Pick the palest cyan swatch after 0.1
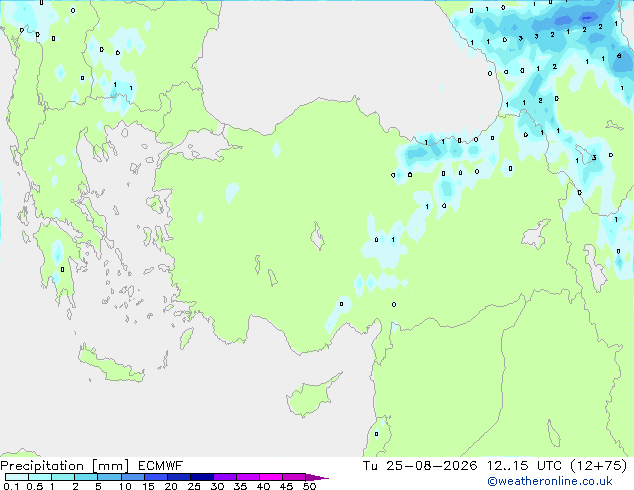The image size is (634, 490). click(17, 477)
